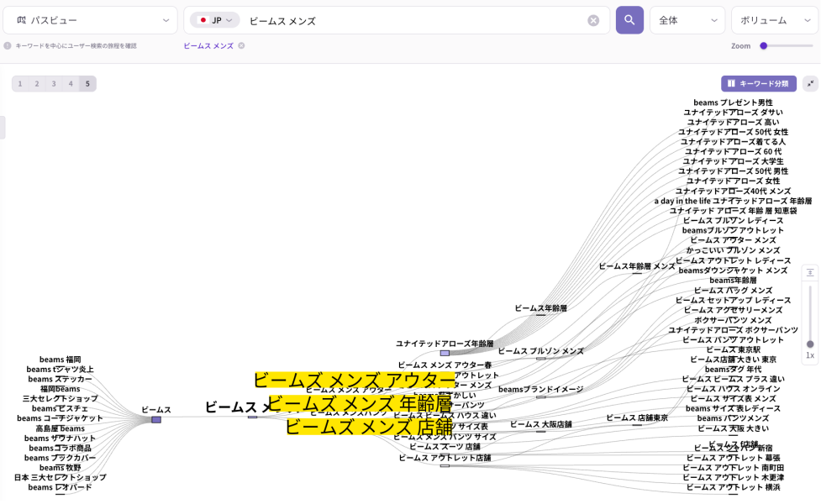Select depth level 4
Viewport: 821px width, 504px height.
coord(71,84)
